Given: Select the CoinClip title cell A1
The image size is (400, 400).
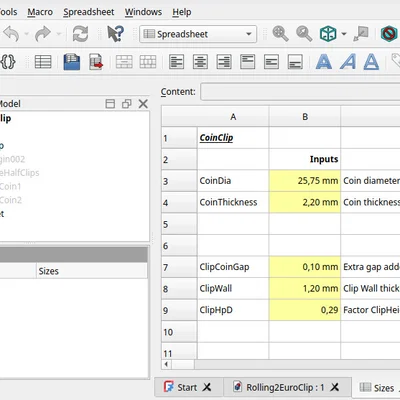Looking at the screenshot, I should point(233,138).
